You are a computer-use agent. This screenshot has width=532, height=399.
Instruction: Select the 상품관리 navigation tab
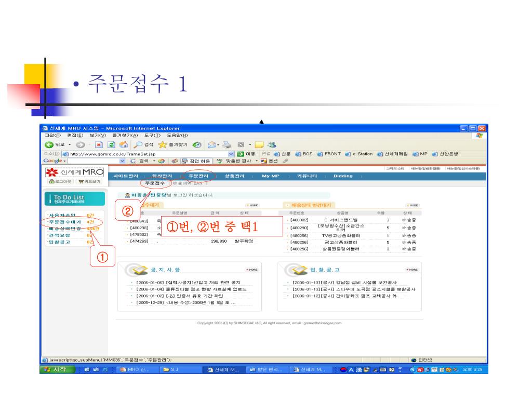(x=234, y=176)
